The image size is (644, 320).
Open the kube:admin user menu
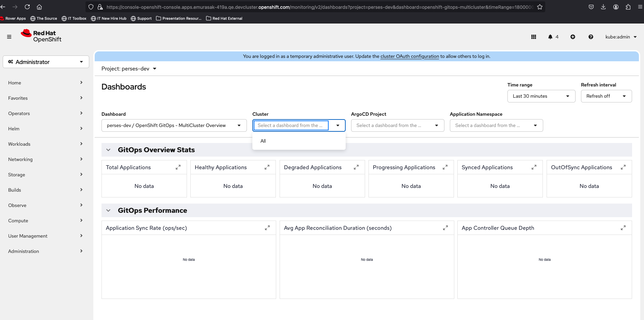[x=621, y=37]
